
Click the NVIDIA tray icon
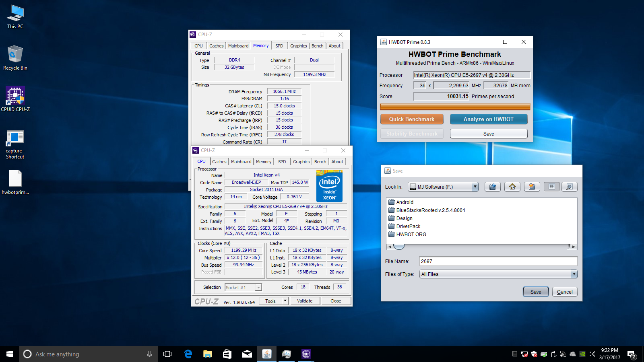[582, 354]
